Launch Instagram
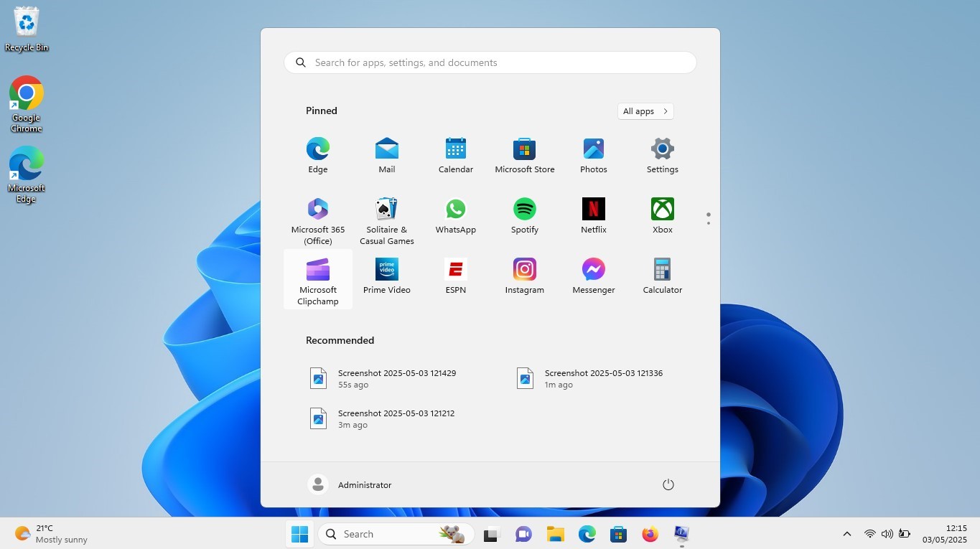 (x=525, y=276)
